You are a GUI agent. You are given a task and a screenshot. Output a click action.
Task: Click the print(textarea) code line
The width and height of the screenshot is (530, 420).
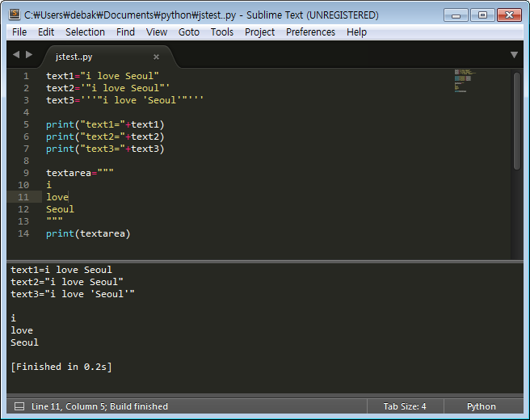88,233
